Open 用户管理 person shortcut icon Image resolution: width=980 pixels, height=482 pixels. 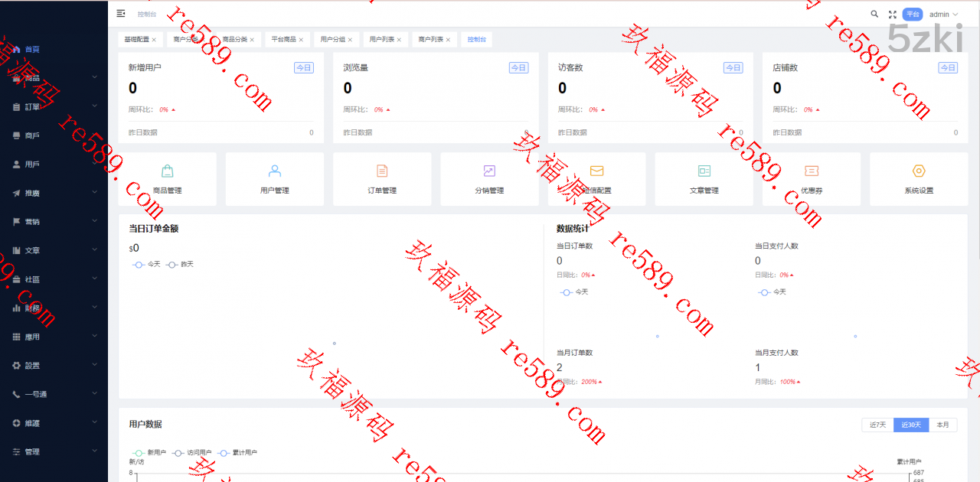click(275, 171)
